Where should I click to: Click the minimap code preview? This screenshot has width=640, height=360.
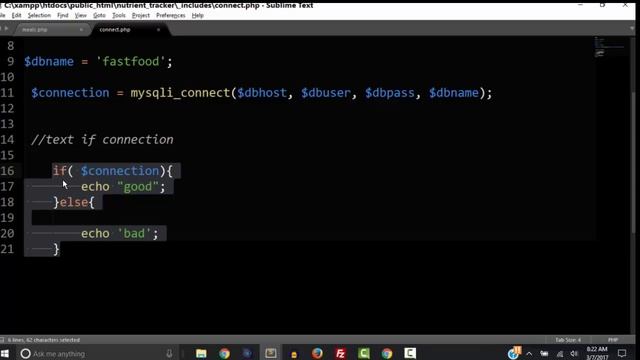click(x=609, y=47)
